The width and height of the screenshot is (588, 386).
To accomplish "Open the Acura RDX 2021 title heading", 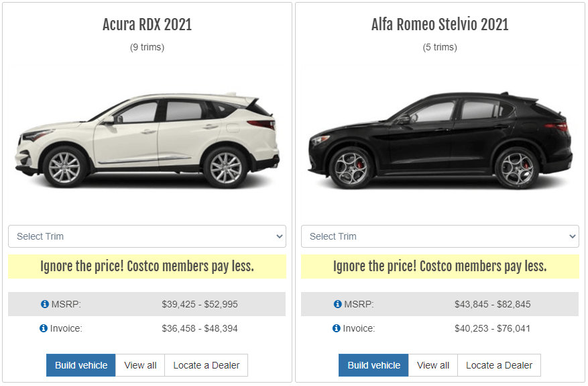I will (x=147, y=25).
